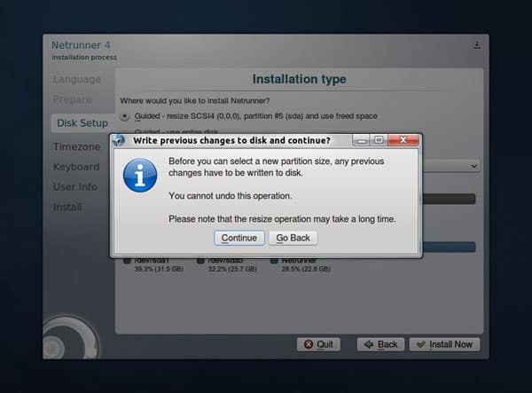532x393 pixels.
Task: Open the User Info step
Action: click(75, 186)
